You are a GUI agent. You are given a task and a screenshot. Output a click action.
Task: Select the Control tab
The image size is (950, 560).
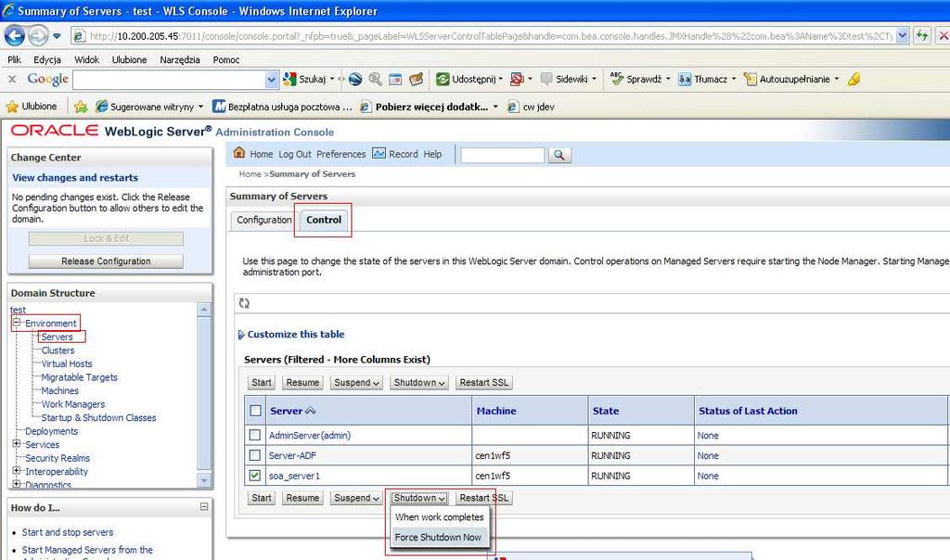[x=324, y=220]
